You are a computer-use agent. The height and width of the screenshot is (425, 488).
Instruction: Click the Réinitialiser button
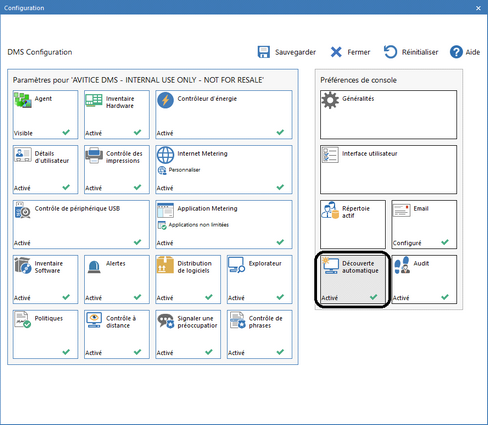[411, 52]
